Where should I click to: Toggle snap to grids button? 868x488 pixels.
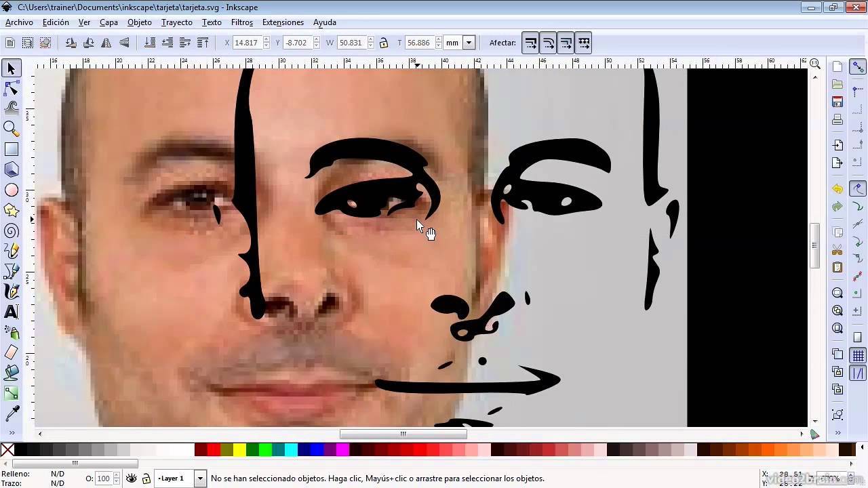click(859, 356)
